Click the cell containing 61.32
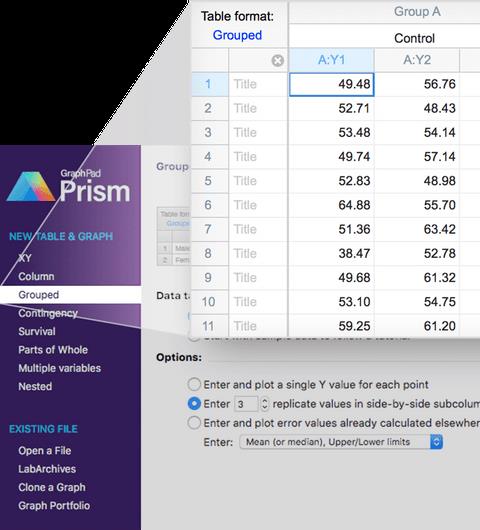Viewport: 480px width, 530px height. (417, 278)
